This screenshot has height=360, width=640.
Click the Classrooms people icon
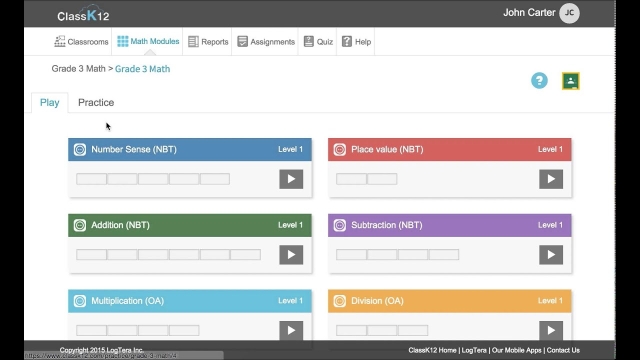pos(60,41)
